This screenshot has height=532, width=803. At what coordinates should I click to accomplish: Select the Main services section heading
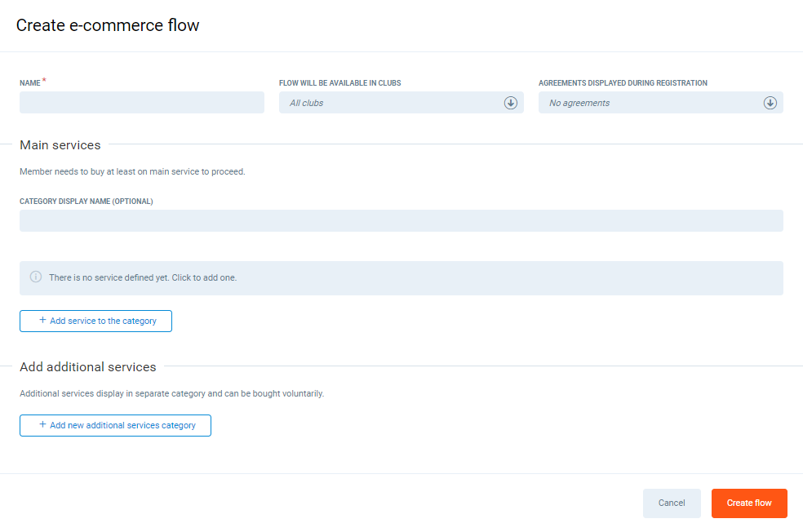tap(60, 145)
